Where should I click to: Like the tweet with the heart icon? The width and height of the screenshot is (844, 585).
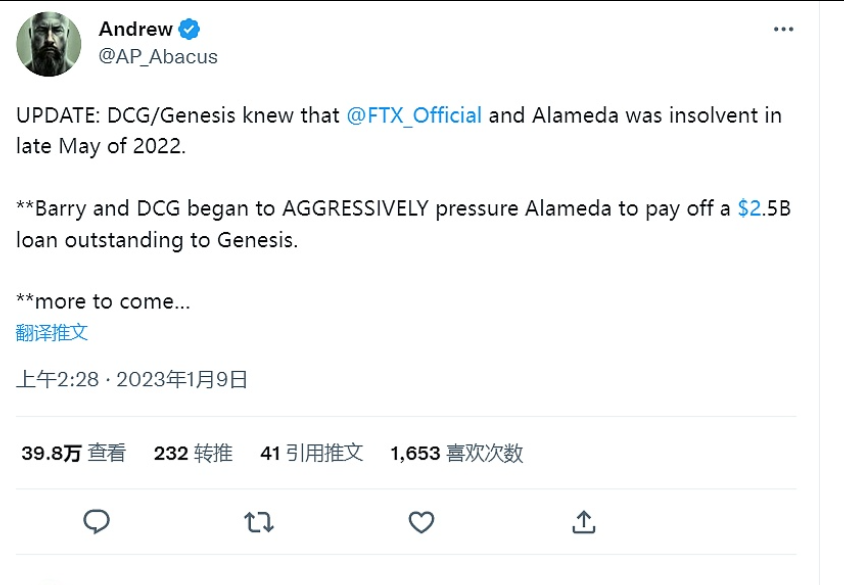pyautogui.click(x=422, y=522)
